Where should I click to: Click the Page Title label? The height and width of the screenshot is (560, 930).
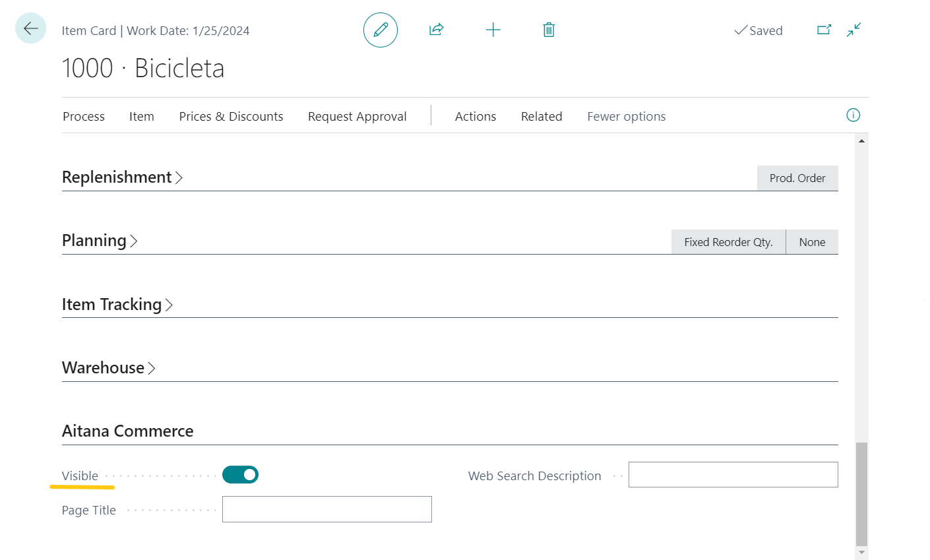pos(89,511)
